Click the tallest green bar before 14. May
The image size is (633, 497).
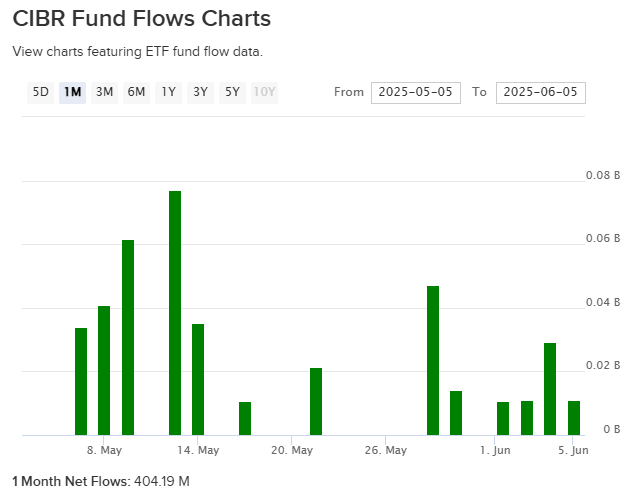click(x=175, y=313)
